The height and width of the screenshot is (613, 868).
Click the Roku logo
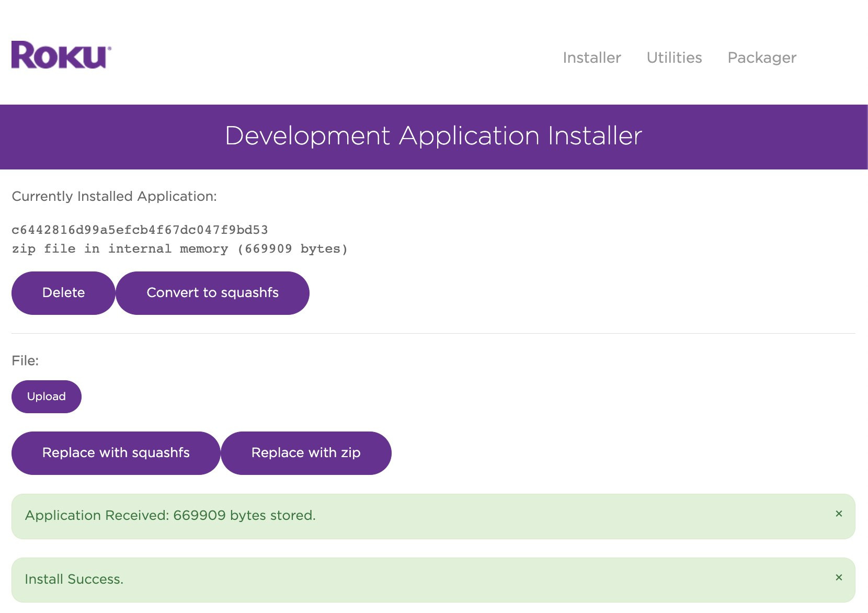coord(62,55)
